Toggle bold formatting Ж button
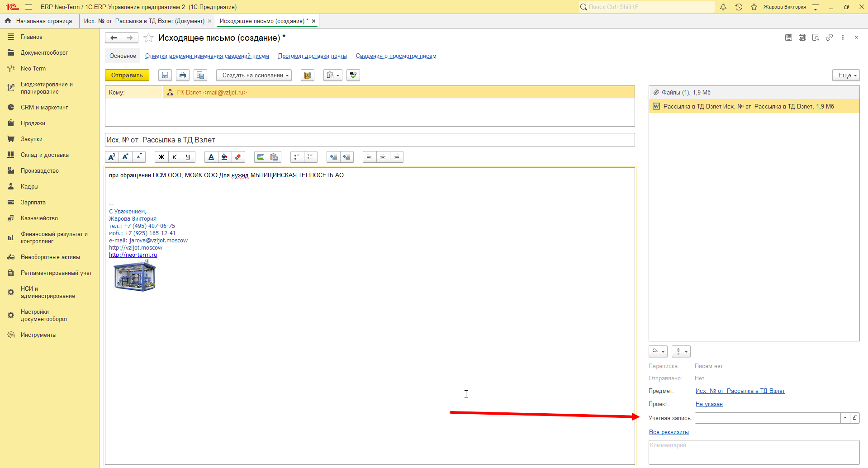The image size is (868, 468). (161, 157)
